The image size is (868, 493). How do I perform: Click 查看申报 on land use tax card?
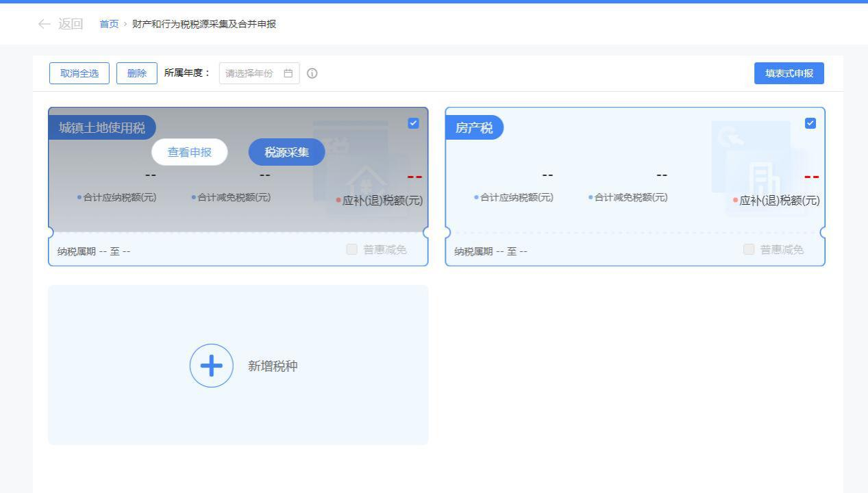189,152
